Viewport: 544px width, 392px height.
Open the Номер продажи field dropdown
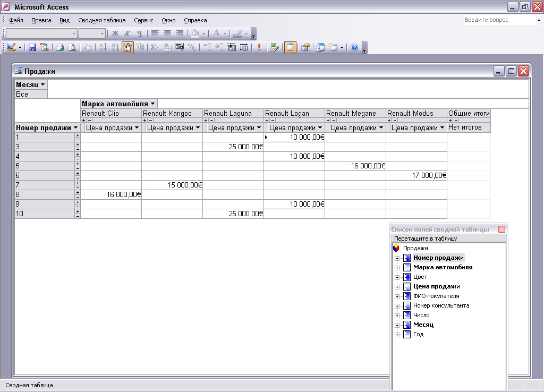tap(75, 127)
